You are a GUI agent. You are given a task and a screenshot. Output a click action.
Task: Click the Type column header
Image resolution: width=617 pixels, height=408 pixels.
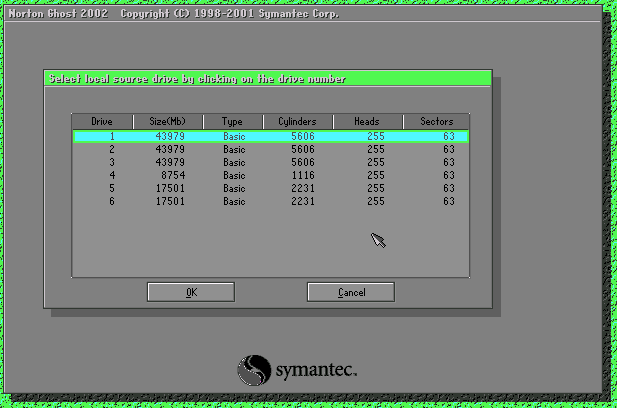[233, 121]
